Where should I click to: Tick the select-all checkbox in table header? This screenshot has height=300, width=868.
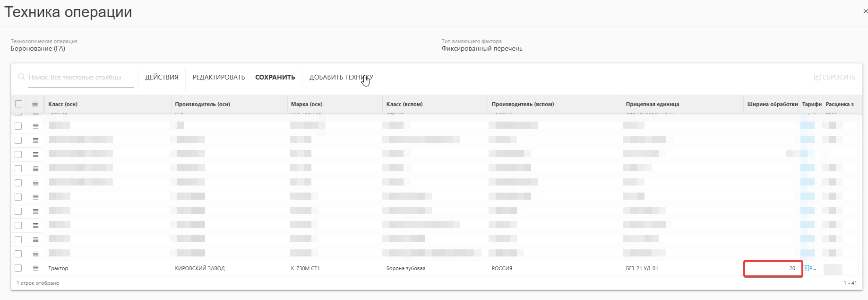click(x=18, y=104)
